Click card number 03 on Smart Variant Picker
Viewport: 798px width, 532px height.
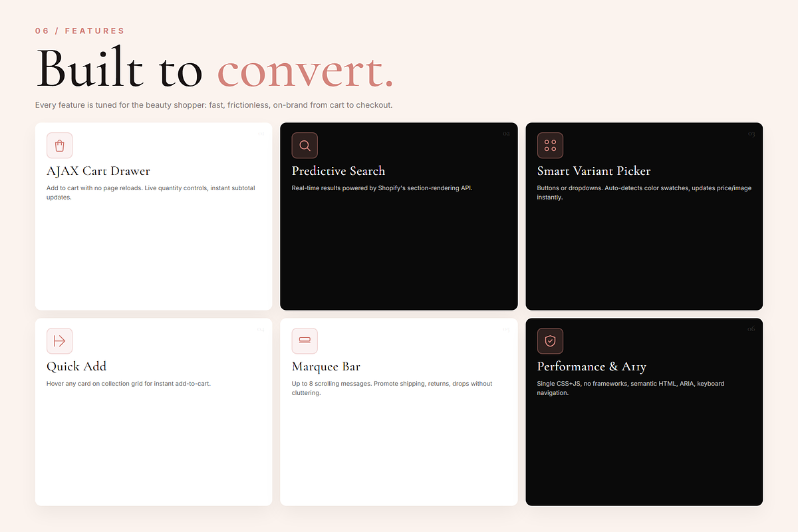coord(751,134)
